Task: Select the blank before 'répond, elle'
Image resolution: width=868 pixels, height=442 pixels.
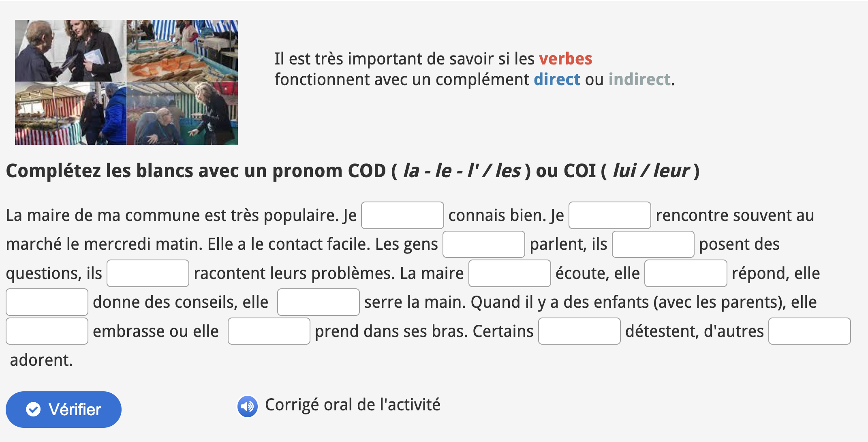Action: [x=685, y=273]
